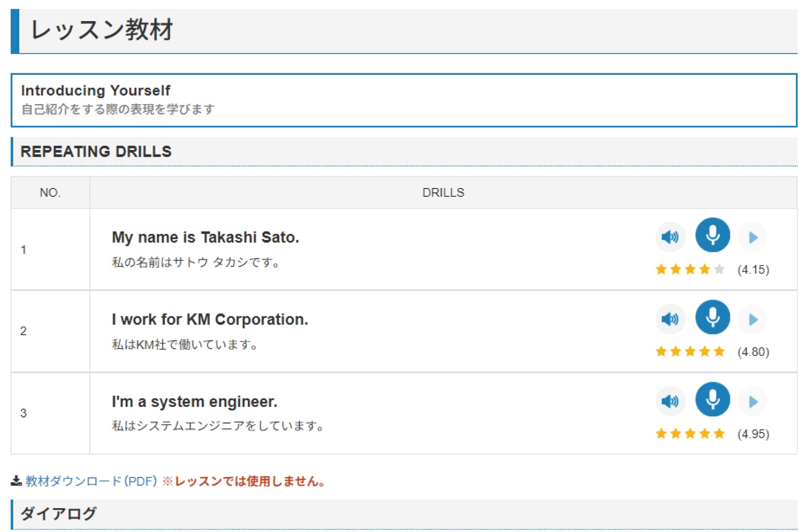Click the translation 私はシステムエンジニアをしています。
Image resolution: width=806 pixels, height=532 pixels.
point(218,426)
